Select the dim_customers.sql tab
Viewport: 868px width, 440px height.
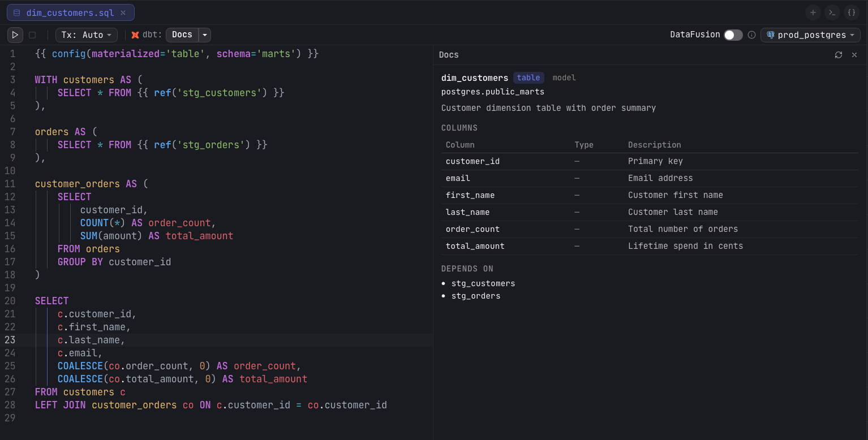pos(70,12)
